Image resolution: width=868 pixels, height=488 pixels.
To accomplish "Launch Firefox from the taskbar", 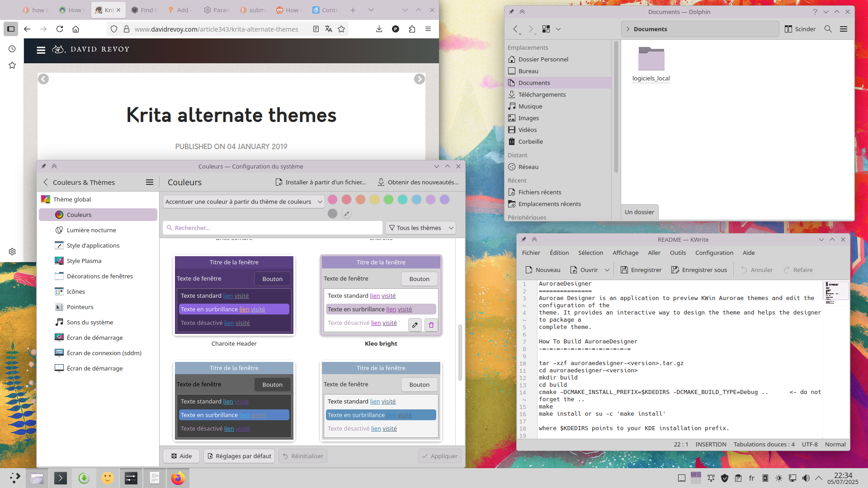I will click(178, 478).
